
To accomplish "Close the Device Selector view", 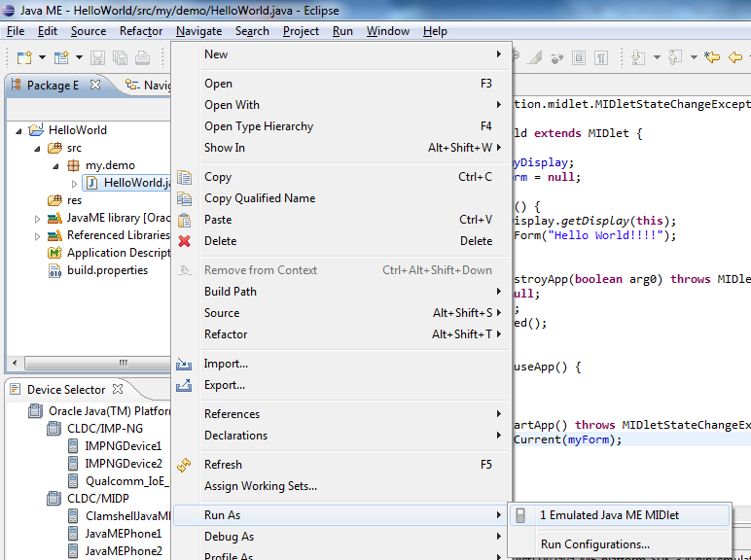I will tap(118, 389).
